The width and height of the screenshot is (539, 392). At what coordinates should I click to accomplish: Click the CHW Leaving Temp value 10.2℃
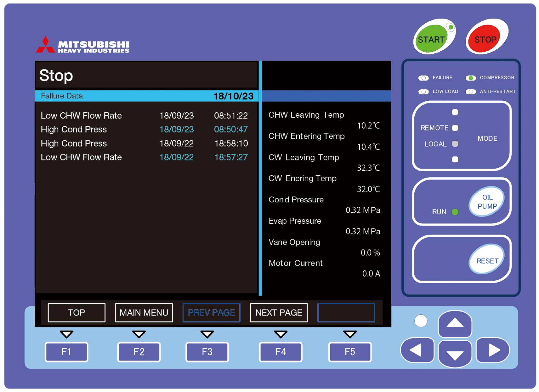click(368, 126)
